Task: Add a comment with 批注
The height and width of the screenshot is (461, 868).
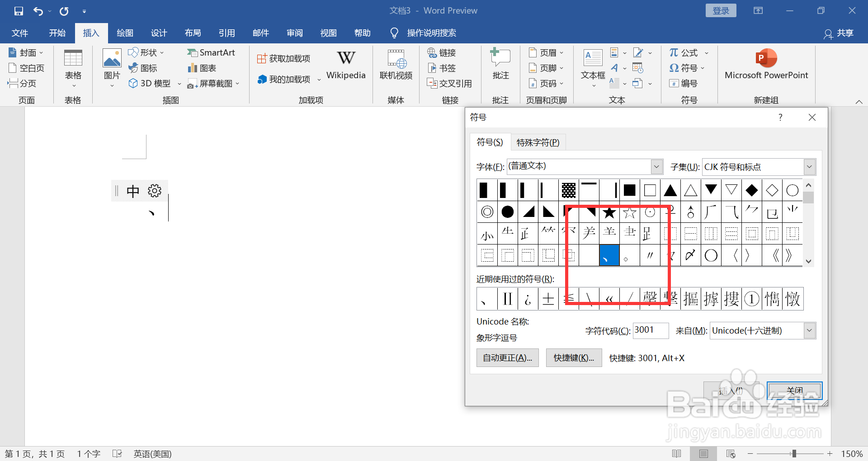Action: click(x=500, y=65)
